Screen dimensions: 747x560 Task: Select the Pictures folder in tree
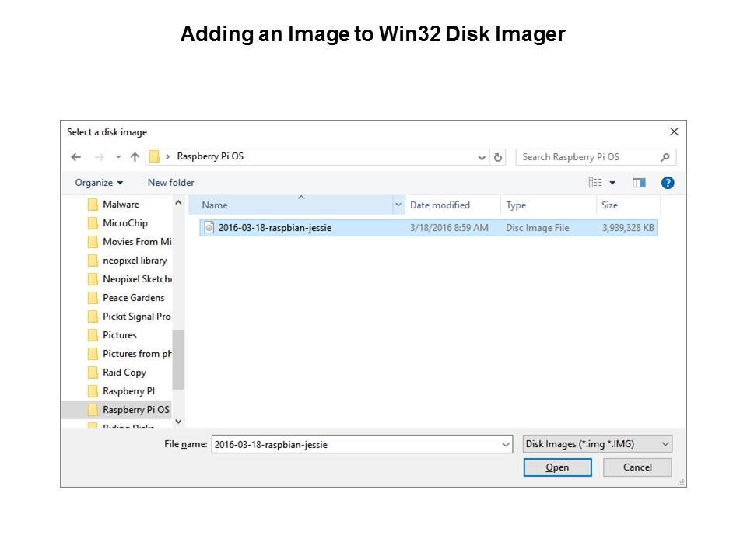click(119, 335)
